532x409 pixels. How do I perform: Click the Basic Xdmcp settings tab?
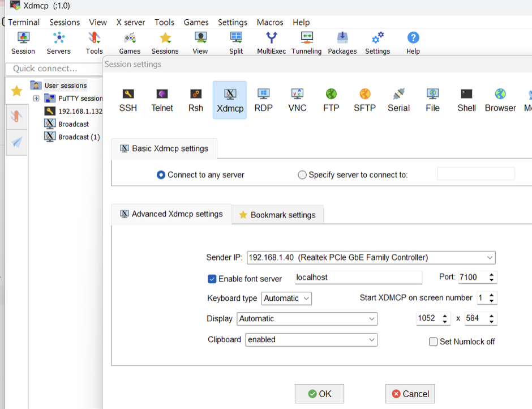click(x=164, y=148)
